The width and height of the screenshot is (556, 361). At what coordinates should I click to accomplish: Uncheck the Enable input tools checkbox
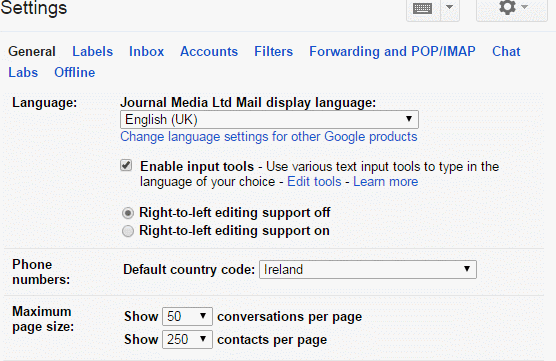pyautogui.click(x=126, y=165)
